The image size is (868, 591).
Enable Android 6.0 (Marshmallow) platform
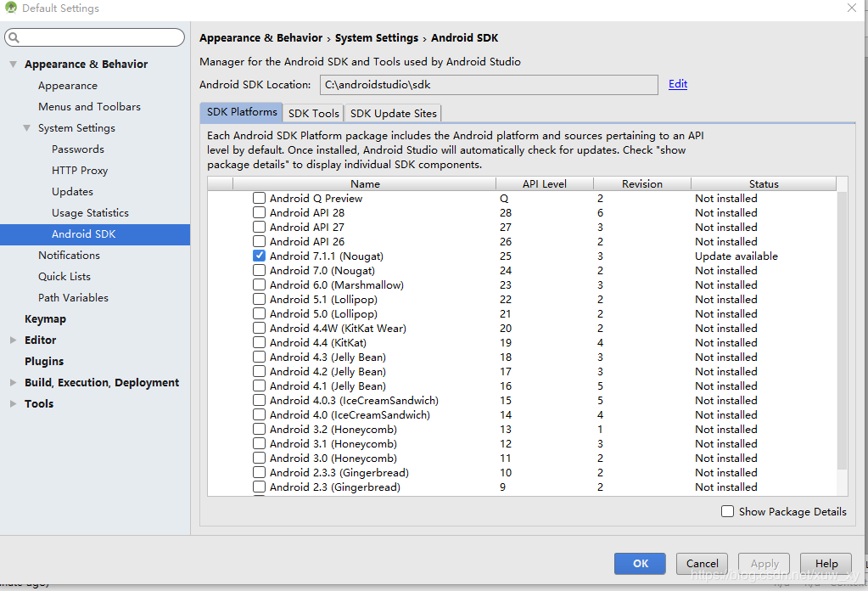[259, 284]
